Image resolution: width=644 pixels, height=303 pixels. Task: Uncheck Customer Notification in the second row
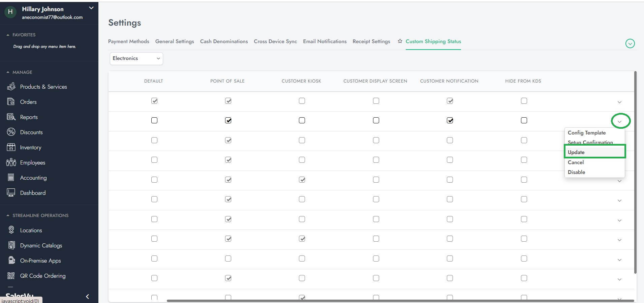(x=450, y=120)
